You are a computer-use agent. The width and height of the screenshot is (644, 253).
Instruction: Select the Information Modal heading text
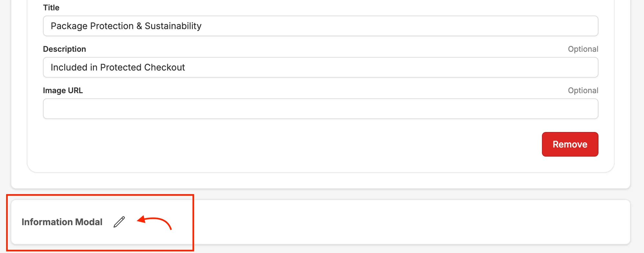click(x=62, y=222)
